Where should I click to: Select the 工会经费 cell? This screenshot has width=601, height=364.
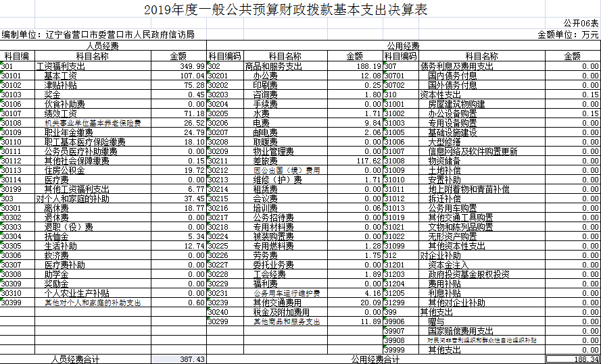[x=286, y=274]
